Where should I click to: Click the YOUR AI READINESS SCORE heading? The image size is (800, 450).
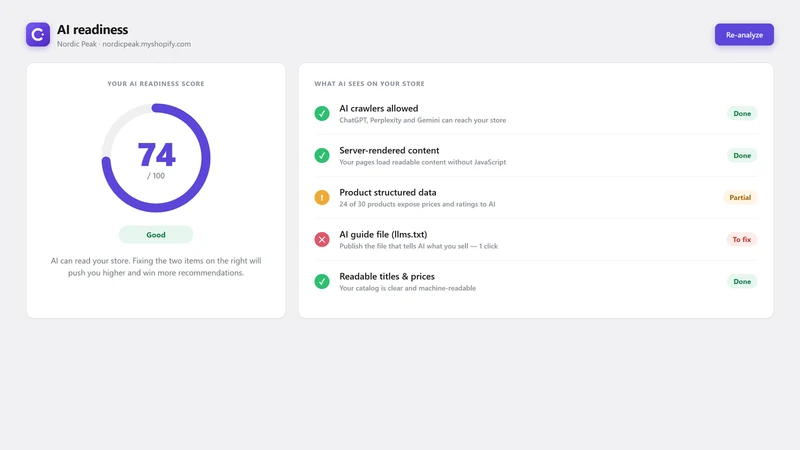pos(156,84)
